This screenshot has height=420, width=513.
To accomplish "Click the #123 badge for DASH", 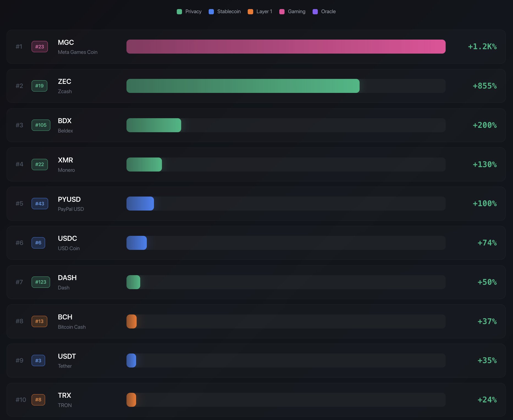I will (41, 282).
